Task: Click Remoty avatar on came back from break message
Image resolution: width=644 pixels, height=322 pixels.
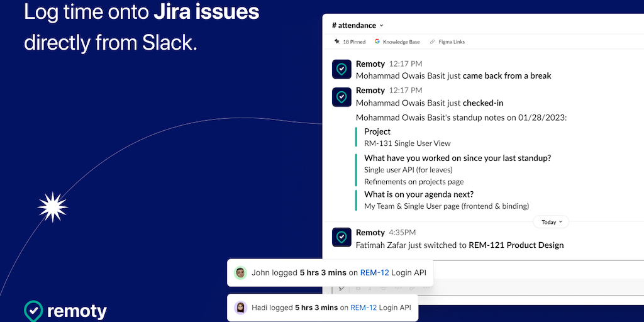Action: (x=341, y=69)
